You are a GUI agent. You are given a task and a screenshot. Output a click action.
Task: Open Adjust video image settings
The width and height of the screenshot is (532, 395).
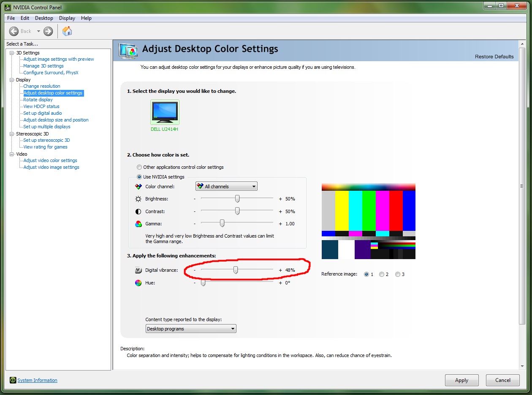click(52, 167)
